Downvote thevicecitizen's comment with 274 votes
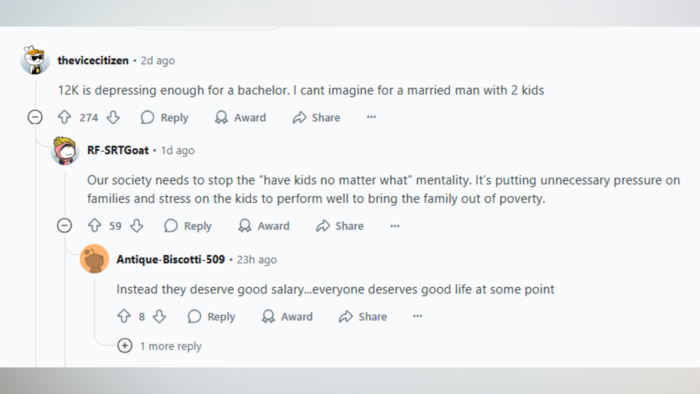This screenshot has height=394, width=700. pos(113,117)
